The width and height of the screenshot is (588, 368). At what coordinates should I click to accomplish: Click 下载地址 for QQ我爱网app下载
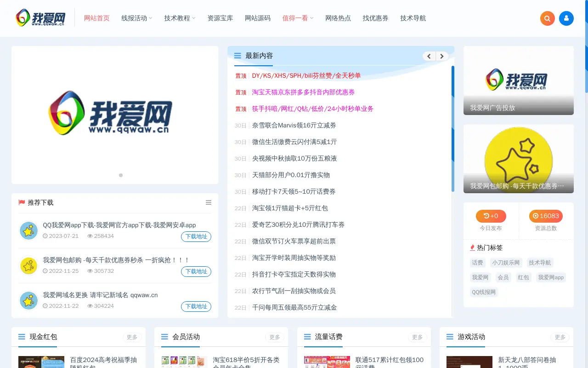pyautogui.click(x=196, y=236)
